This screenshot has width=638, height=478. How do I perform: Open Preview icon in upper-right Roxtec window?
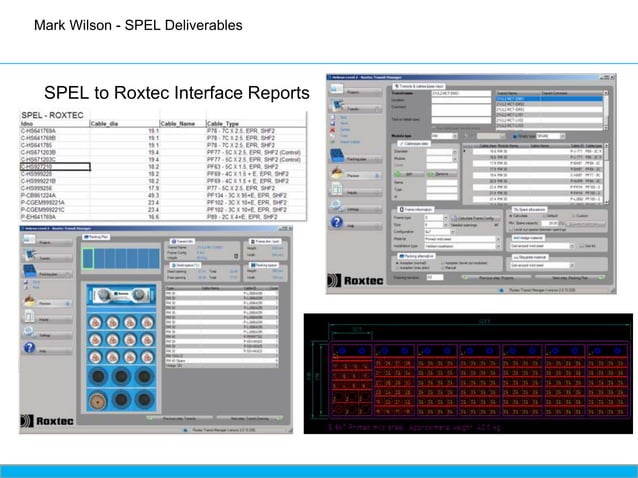336,172
